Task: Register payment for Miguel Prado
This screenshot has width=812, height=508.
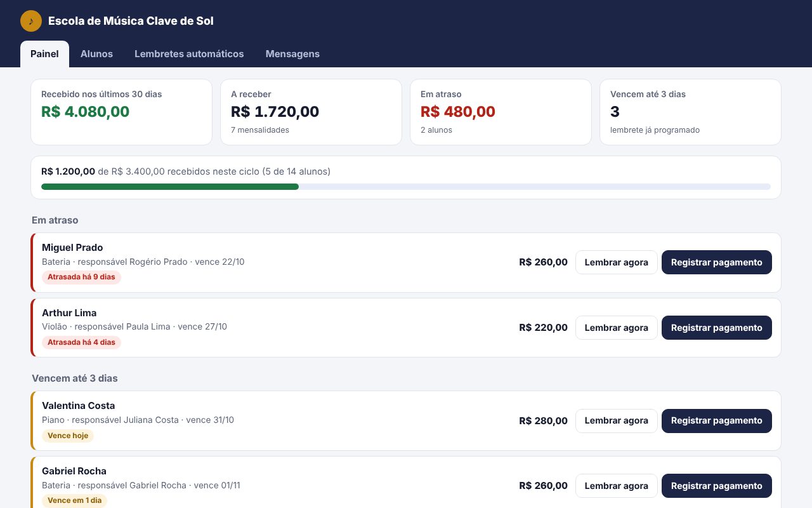Action: 717,262
